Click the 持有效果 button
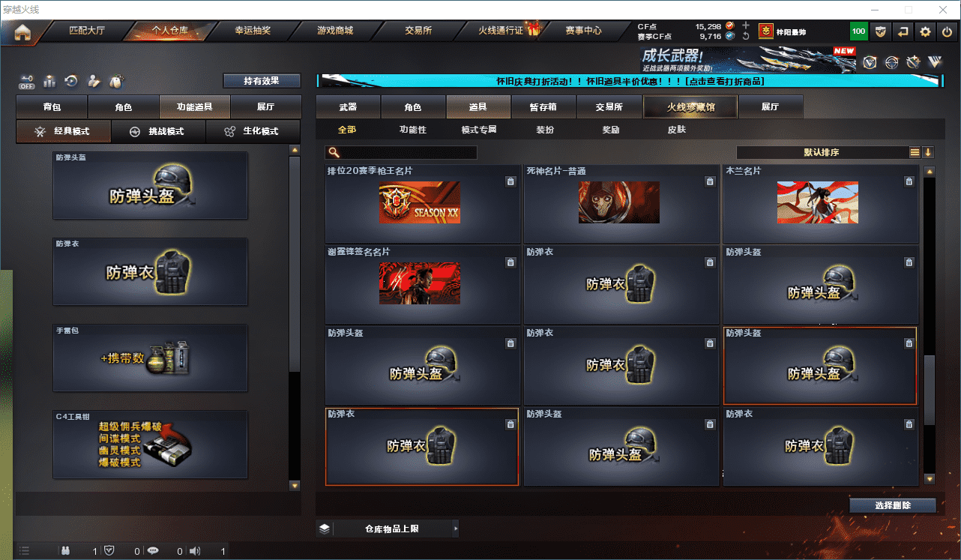Viewport: 961px width, 560px height. click(262, 81)
